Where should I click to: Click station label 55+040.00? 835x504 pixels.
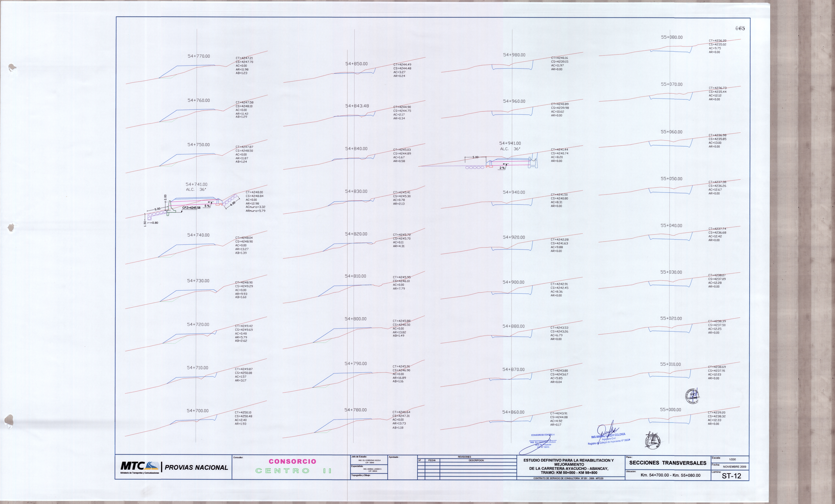click(671, 226)
